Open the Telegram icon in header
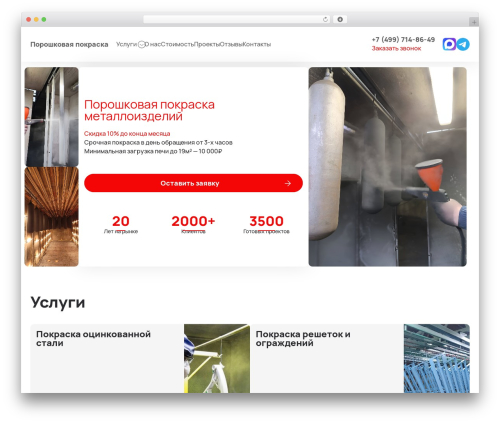Screen dimensions: 500x423 tap(463, 44)
